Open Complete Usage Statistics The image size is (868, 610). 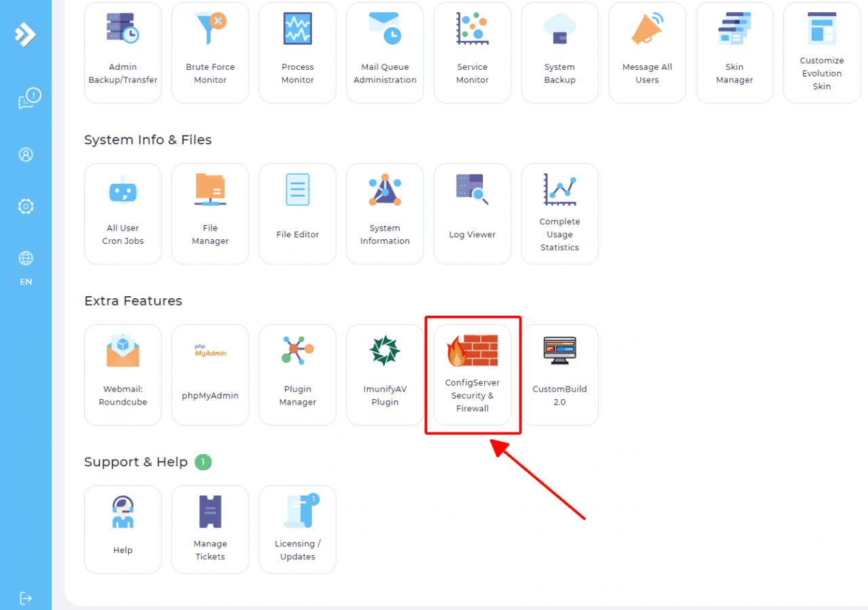tap(559, 213)
